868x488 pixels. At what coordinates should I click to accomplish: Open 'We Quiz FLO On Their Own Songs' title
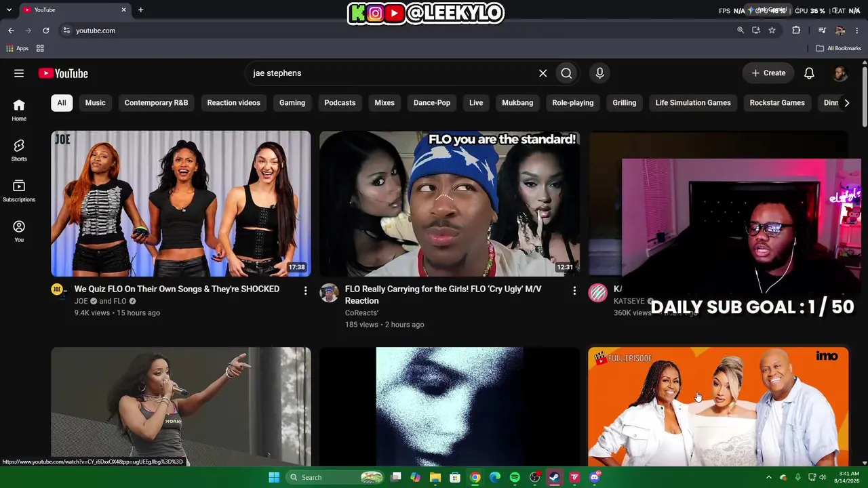point(177,289)
